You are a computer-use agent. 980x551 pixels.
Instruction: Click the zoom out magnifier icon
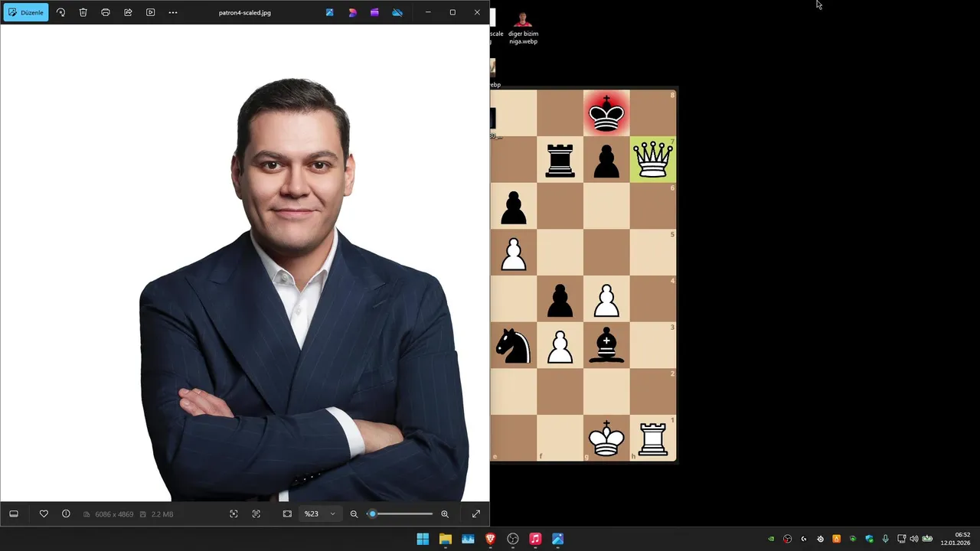pyautogui.click(x=354, y=514)
